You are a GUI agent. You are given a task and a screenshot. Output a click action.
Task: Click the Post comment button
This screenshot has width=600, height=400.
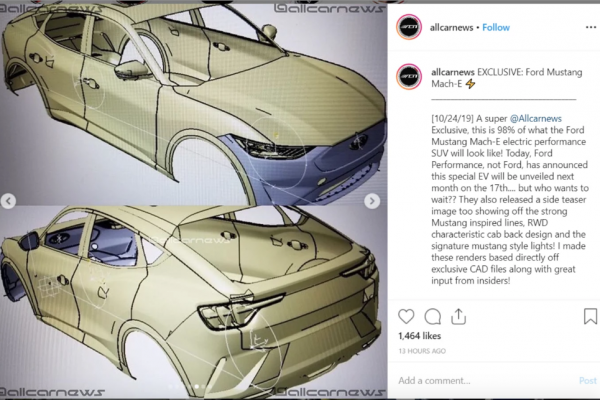pyautogui.click(x=587, y=380)
